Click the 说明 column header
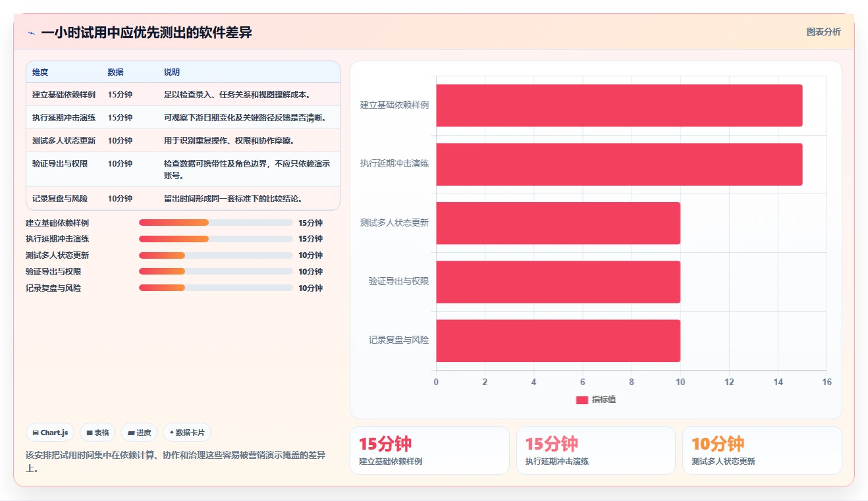Image resolution: width=868 pixels, height=501 pixels. [x=172, y=72]
